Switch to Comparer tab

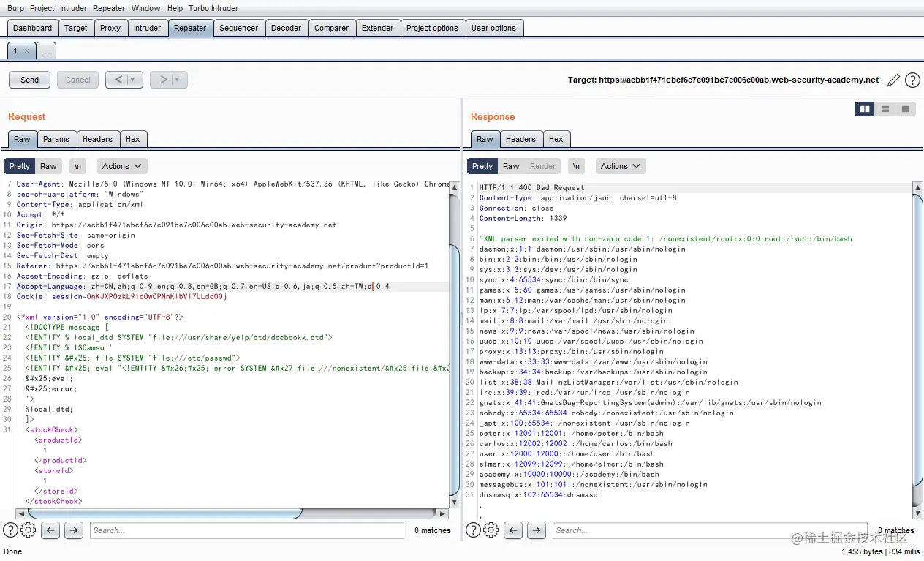[x=332, y=28]
